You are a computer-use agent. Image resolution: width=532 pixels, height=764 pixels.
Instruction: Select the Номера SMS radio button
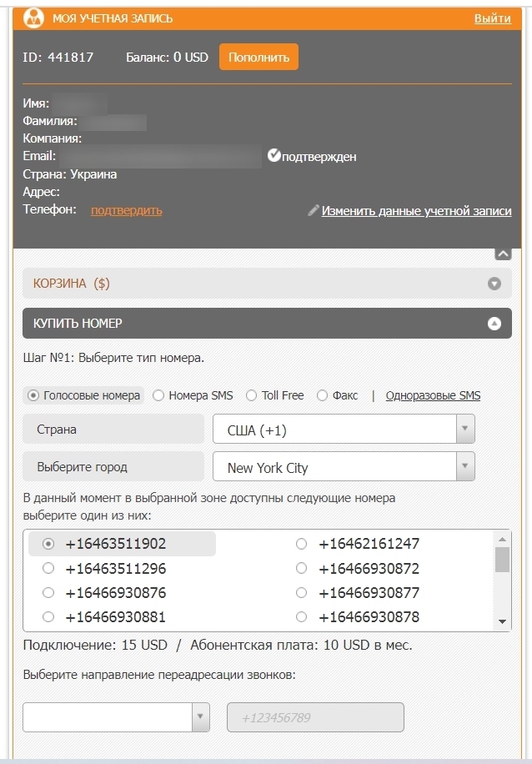[158, 395]
